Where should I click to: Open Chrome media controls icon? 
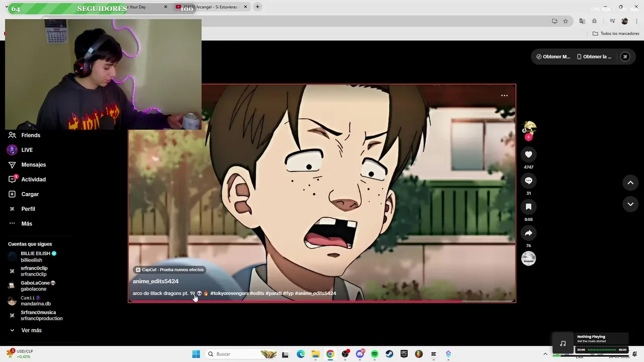[612, 21]
